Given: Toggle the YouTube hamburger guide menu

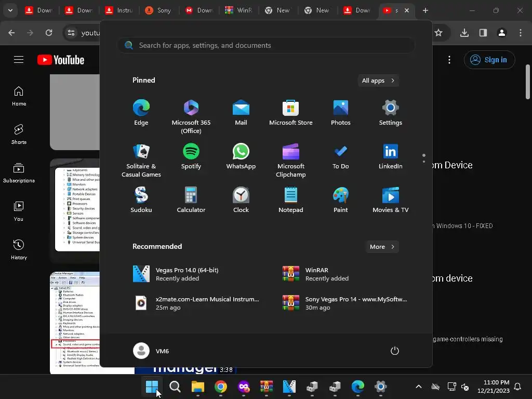Looking at the screenshot, I should click(x=19, y=60).
